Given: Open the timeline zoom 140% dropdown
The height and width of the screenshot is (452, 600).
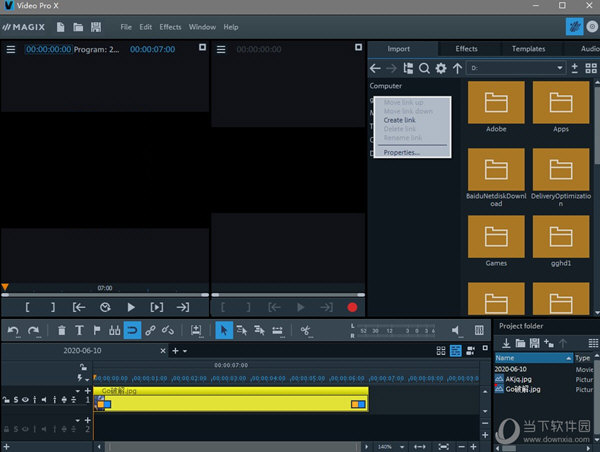Looking at the screenshot, I should [402, 447].
